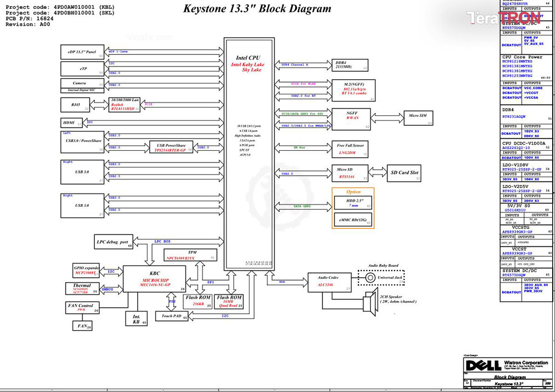555x392 pixels.
Task: Click the eDP 13.3" Panel block
Action: (83, 52)
